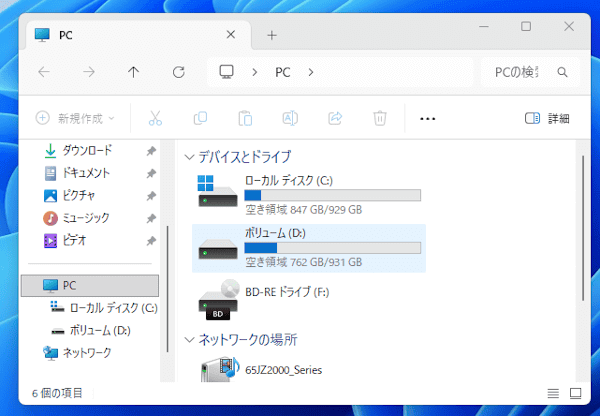Select the 65JZ2000_Series media device icon
This screenshot has width=600, height=416.
pos(220,369)
